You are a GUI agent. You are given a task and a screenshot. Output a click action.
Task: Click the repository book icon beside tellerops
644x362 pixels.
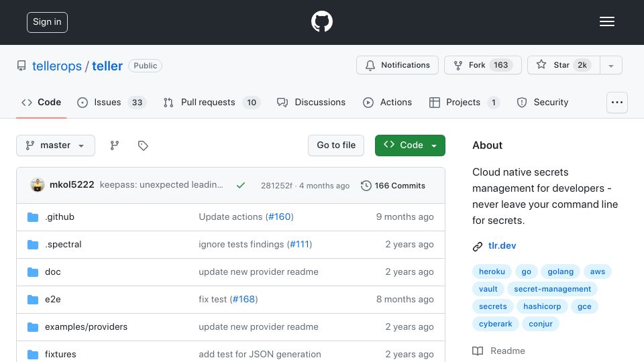click(21, 66)
